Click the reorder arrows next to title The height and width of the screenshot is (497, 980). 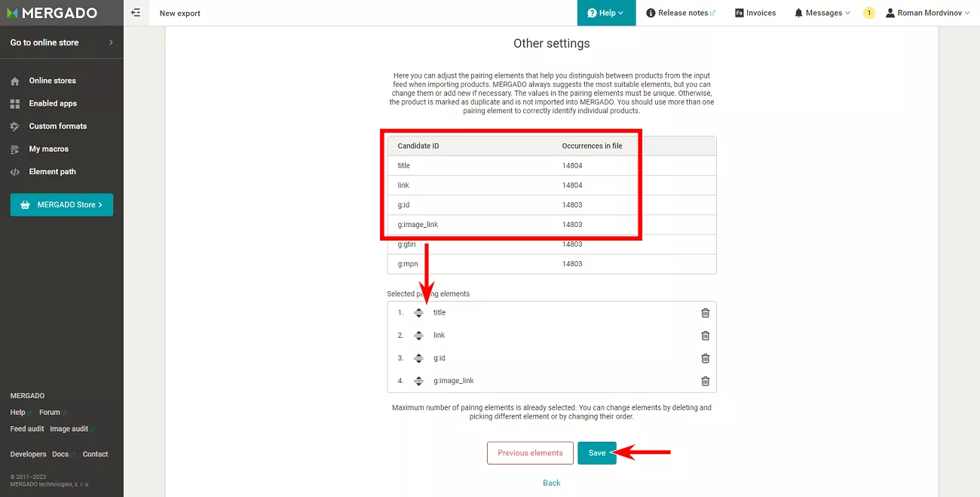point(418,313)
